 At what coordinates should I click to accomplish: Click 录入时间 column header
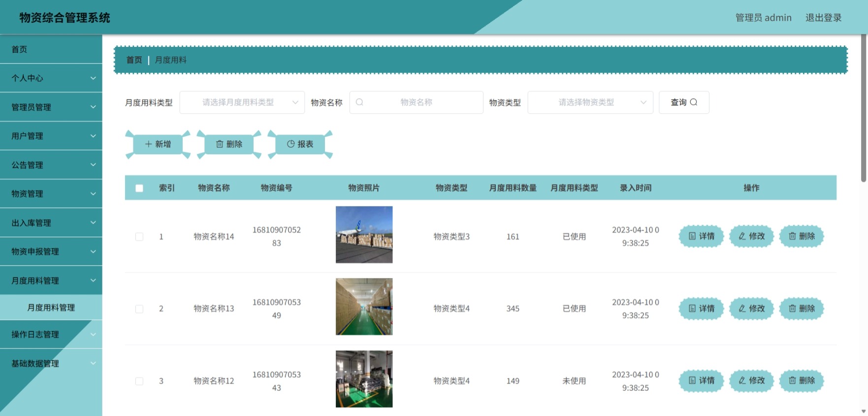tap(635, 188)
